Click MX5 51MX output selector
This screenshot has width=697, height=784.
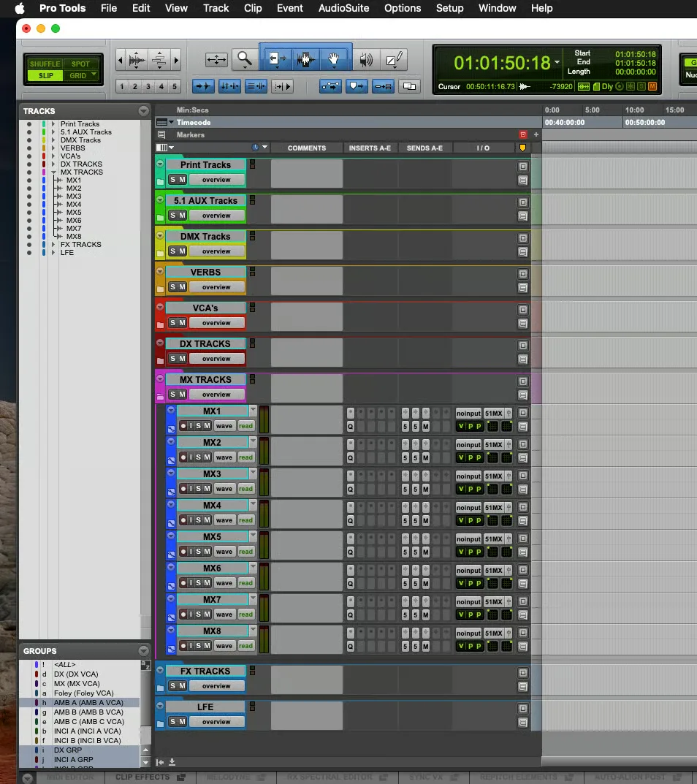pyautogui.click(x=493, y=539)
